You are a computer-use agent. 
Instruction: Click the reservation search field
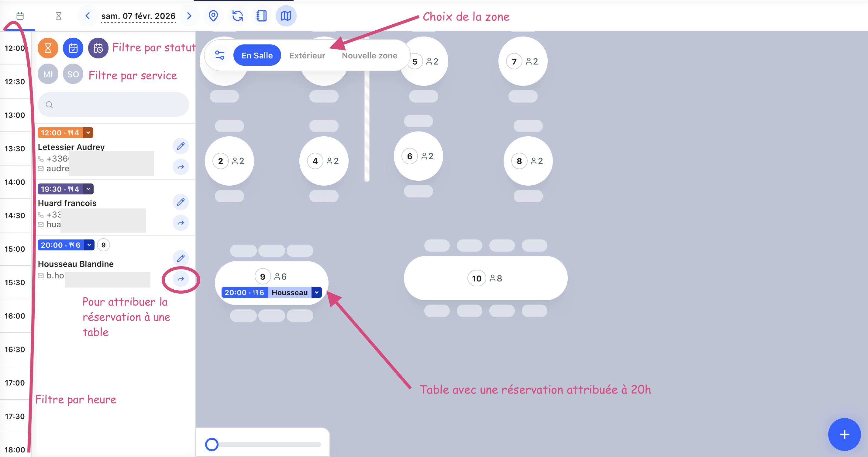point(113,105)
